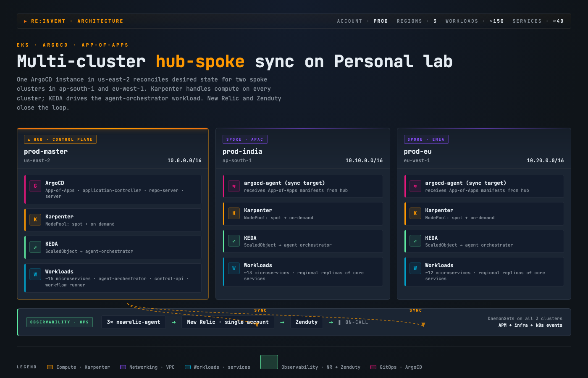Viewport: 588px width, 378px height.
Task: Click the purple Networking VPC legend swatch
Action: tap(123, 367)
